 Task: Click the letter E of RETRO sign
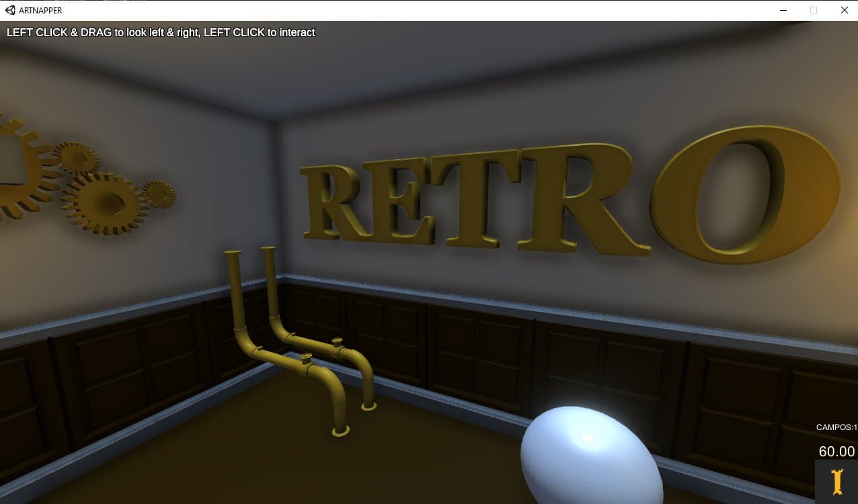click(x=399, y=202)
